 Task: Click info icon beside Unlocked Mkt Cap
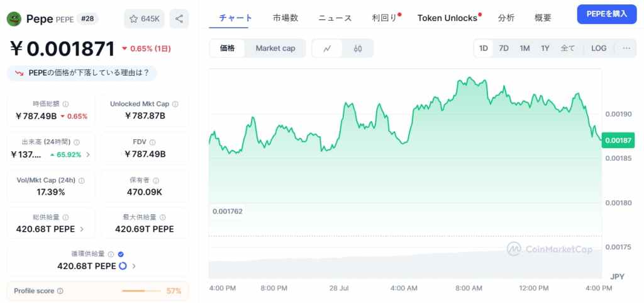(175, 104)
